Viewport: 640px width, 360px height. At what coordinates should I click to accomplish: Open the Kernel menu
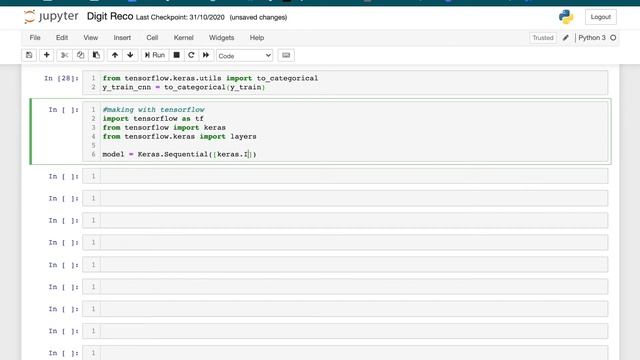pyautogui.click(x=184, y=38)
